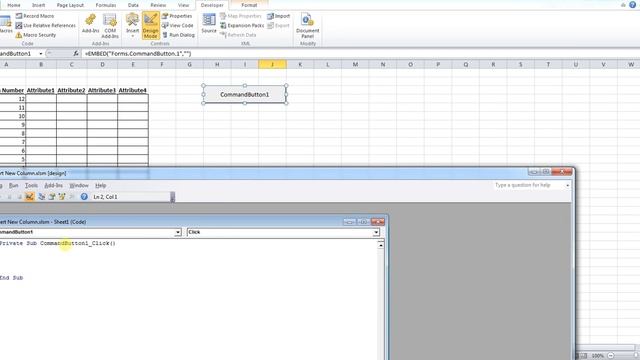Open the Review ribbon tab
The width and height of the screenshot is (640, 360).
pos(158,5)
